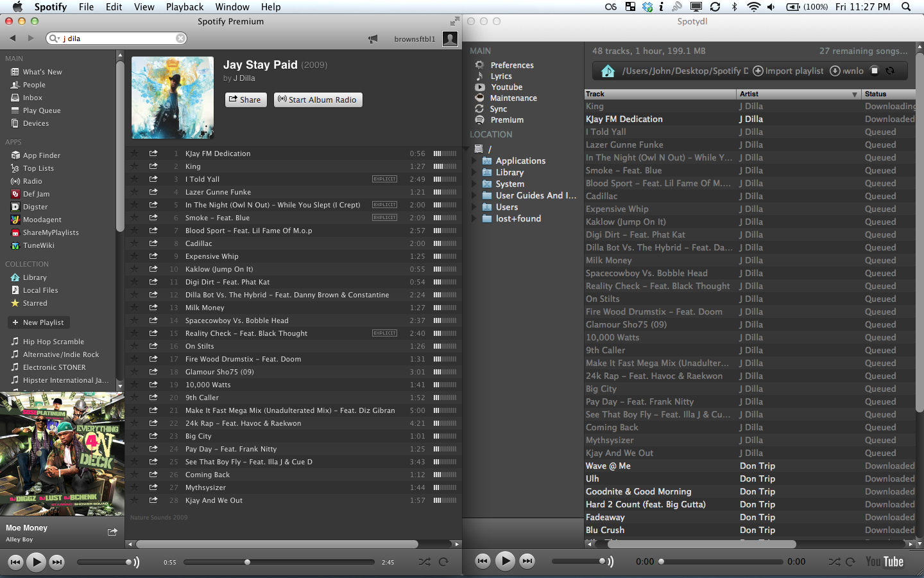This screenshot has height=578, width=924.
Task: Open the View menu
Action: (x=144, y=7)
